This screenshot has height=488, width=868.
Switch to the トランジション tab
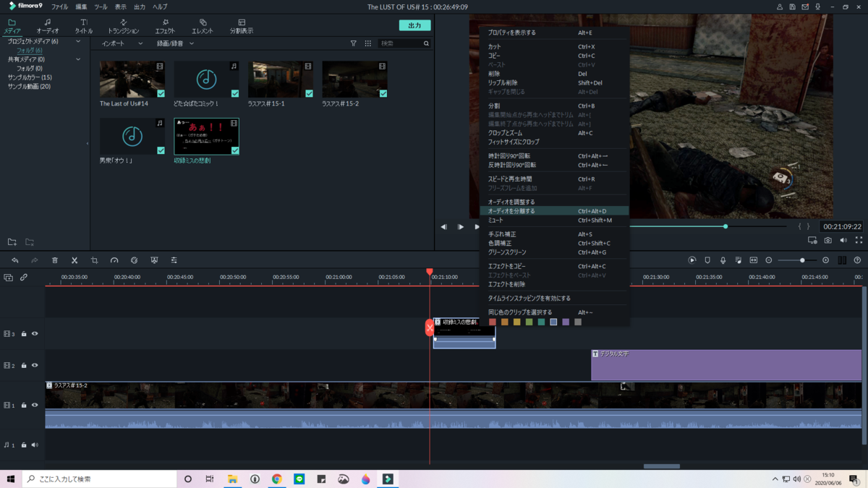tap(123, 27)
